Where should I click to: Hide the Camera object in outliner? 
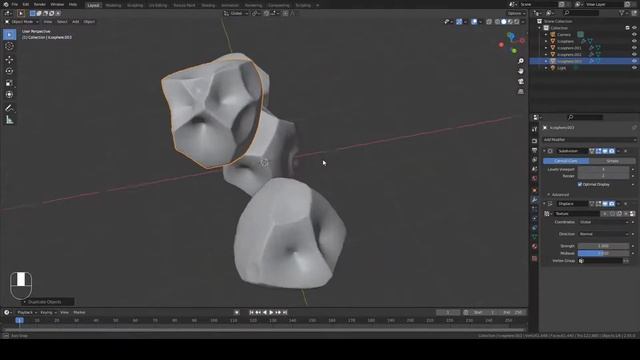coord(634,35)
